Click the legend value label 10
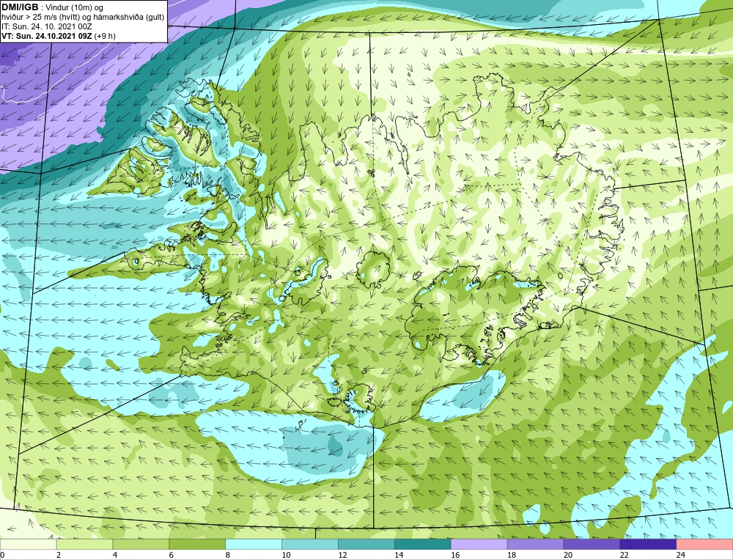The width and height of the screenshot is (733, 560). point(286,555)
